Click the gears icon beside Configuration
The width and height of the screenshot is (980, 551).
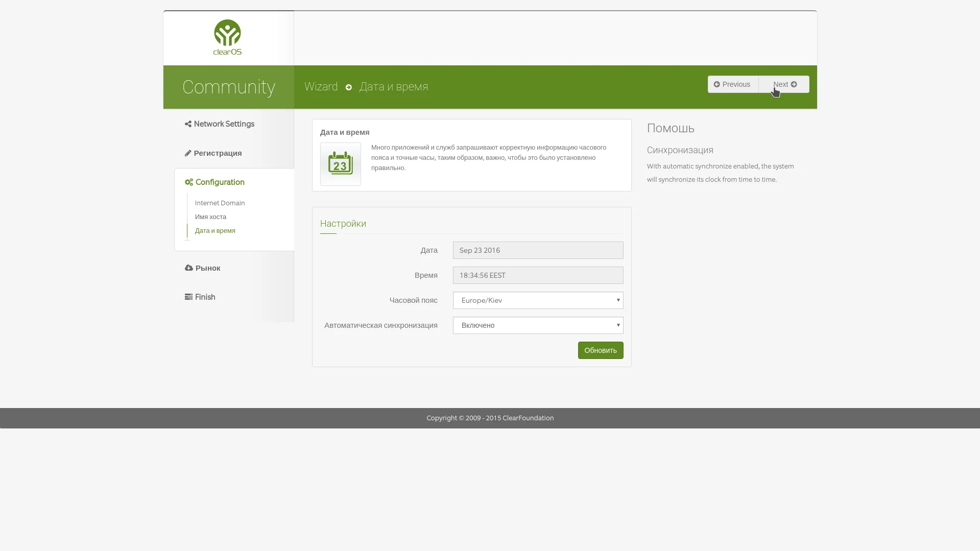(x=189, y=182)
